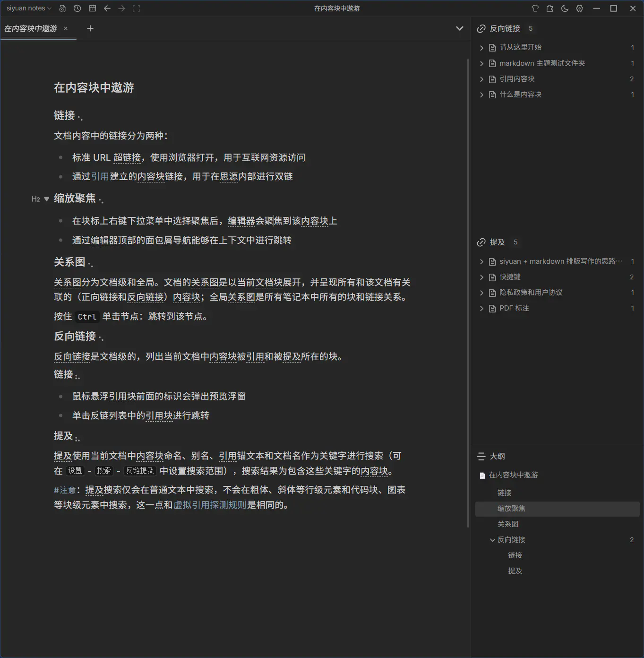Click the editor vertical scrollbar
The height and width of the screenshot is (658, 644).
tap(468, 293)
